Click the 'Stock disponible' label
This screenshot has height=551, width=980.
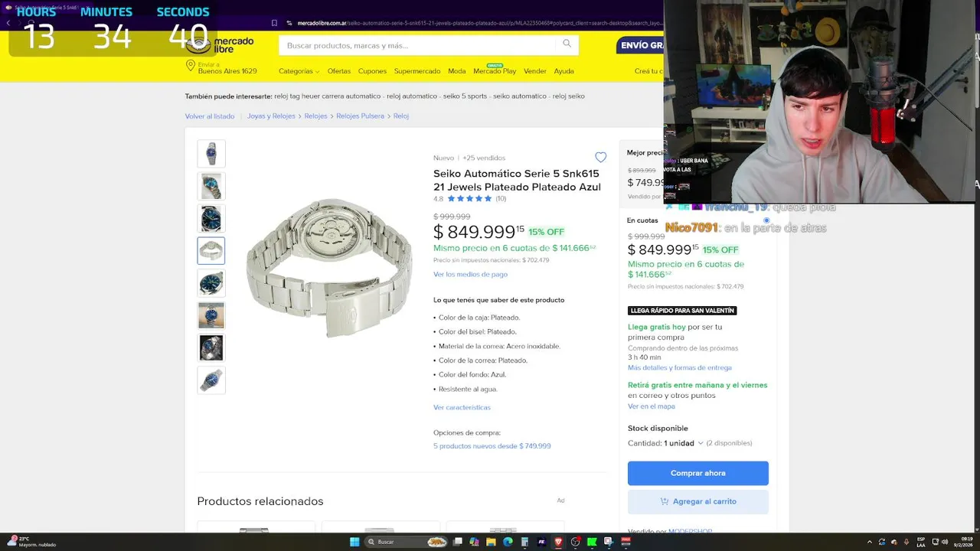[658, 429]
